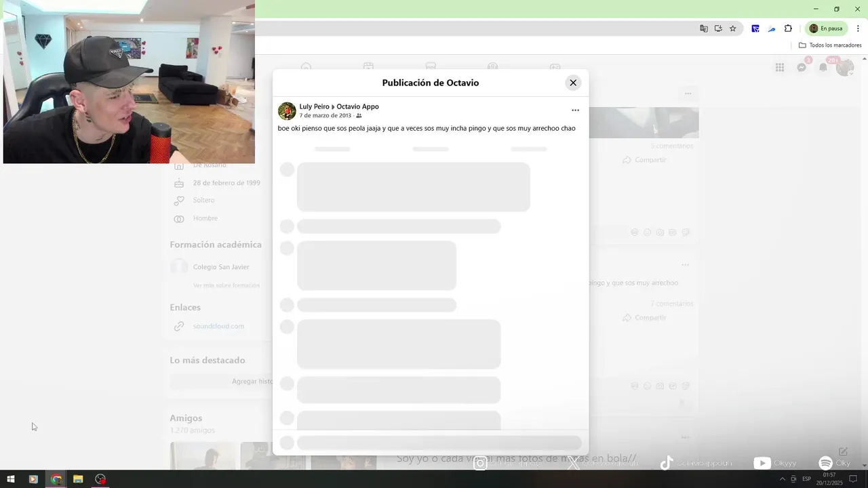Open File Explorer from the taskbar
The height and width of the screenshot is (488, 868).
[x=78, y=479]
